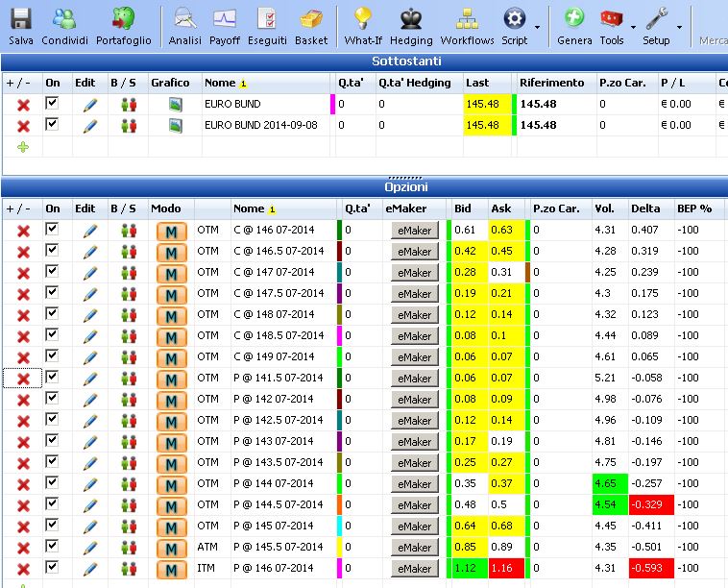Image resolution: width=728 pixels, height=588 pixels.
Task: Toggle On checkbox for C @ 146 07-2014
Action: tap(52, 229)
